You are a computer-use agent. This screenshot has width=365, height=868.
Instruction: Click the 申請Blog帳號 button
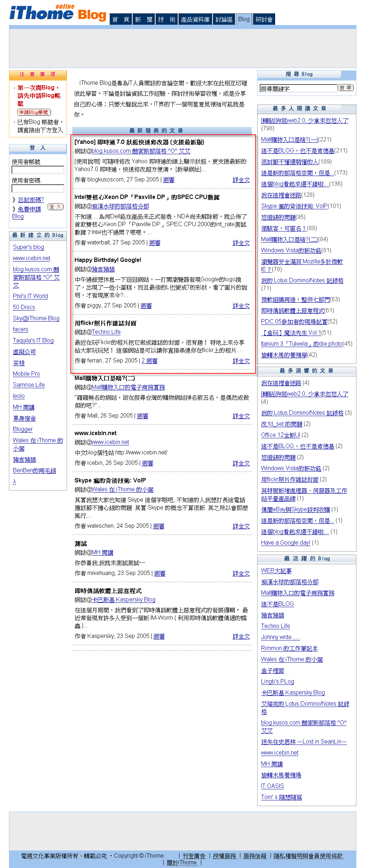[x=34, y=112]
